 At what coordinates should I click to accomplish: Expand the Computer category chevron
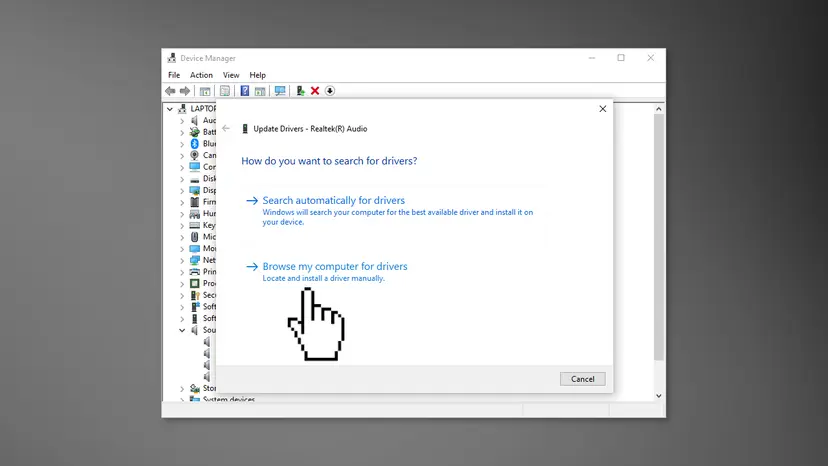pyautogui.click(x=182, y=167)
